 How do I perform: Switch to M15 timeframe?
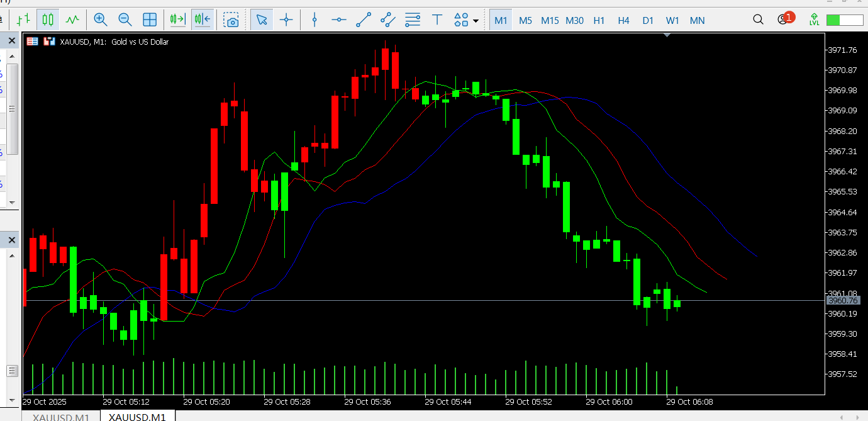550,20
